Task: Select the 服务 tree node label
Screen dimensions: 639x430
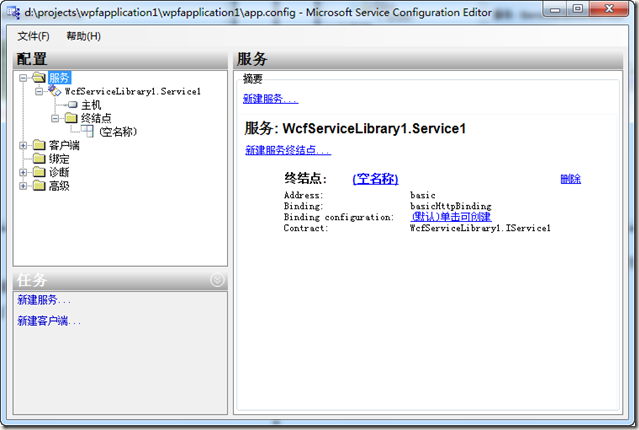Action: click(59, 77)
